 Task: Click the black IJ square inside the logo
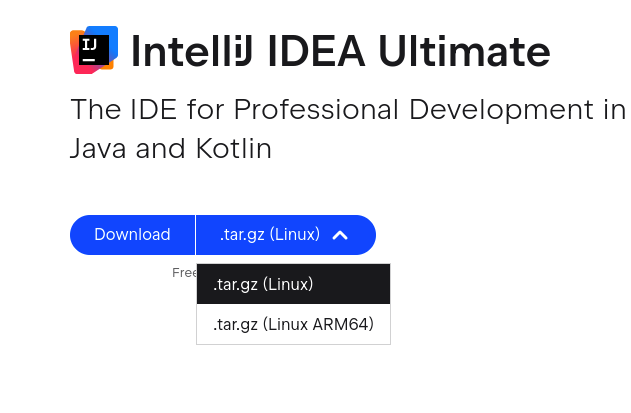pyautogui.click(x=94, y=50)
